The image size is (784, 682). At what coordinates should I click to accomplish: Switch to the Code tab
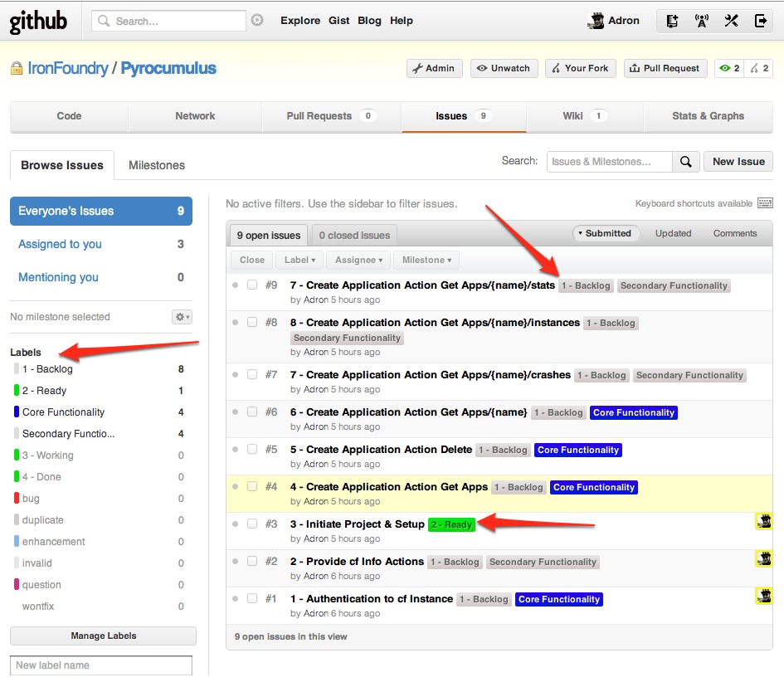point(69,116)
